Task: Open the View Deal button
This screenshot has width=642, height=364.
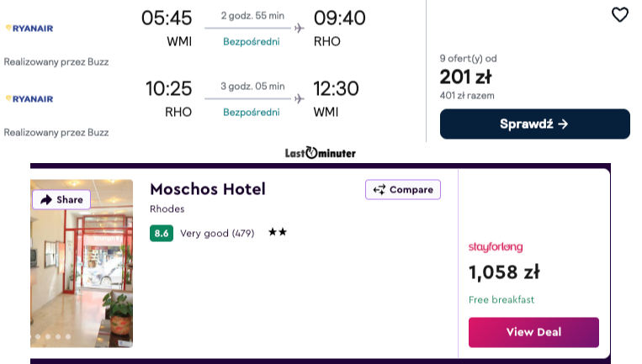Action: 533,332
